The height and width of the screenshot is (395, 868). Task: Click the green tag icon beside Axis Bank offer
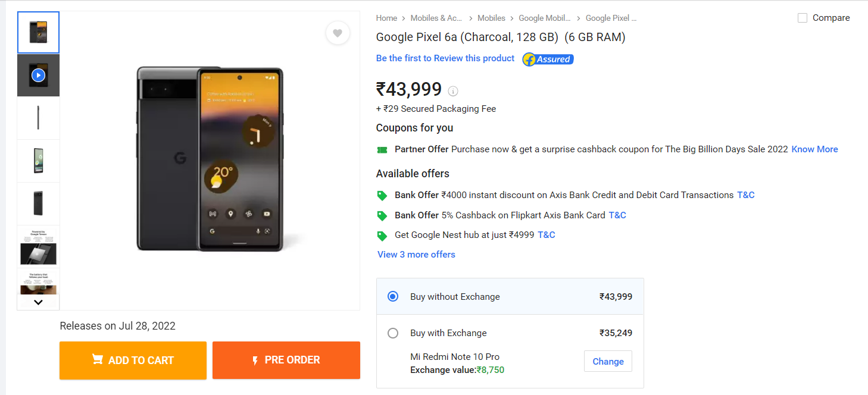[x=383, y=195]
